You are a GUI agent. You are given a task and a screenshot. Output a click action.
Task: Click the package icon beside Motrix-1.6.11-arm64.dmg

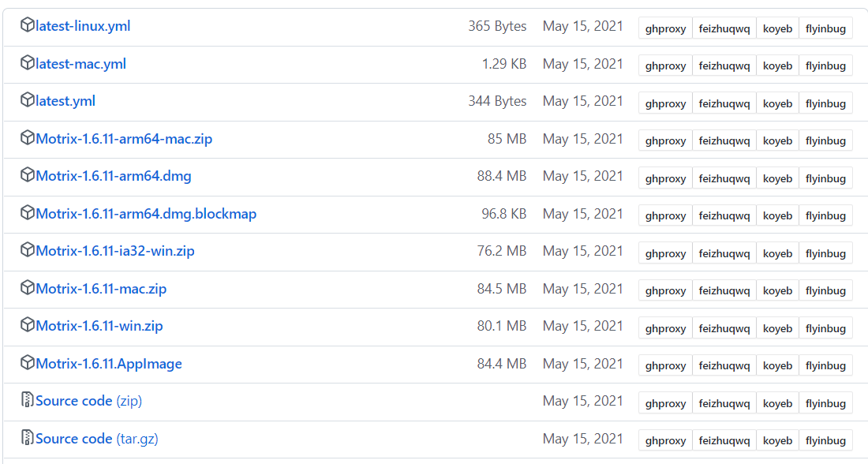click(28, 175)
